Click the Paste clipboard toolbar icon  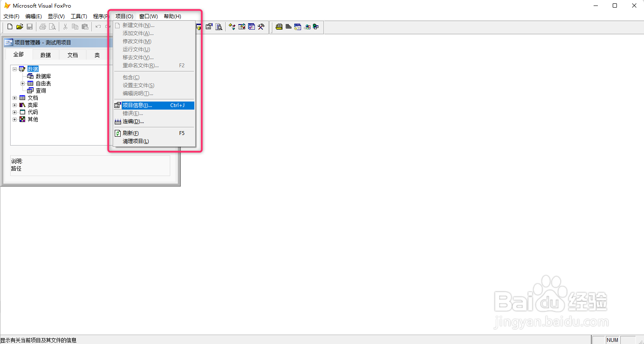click(85, 27)
